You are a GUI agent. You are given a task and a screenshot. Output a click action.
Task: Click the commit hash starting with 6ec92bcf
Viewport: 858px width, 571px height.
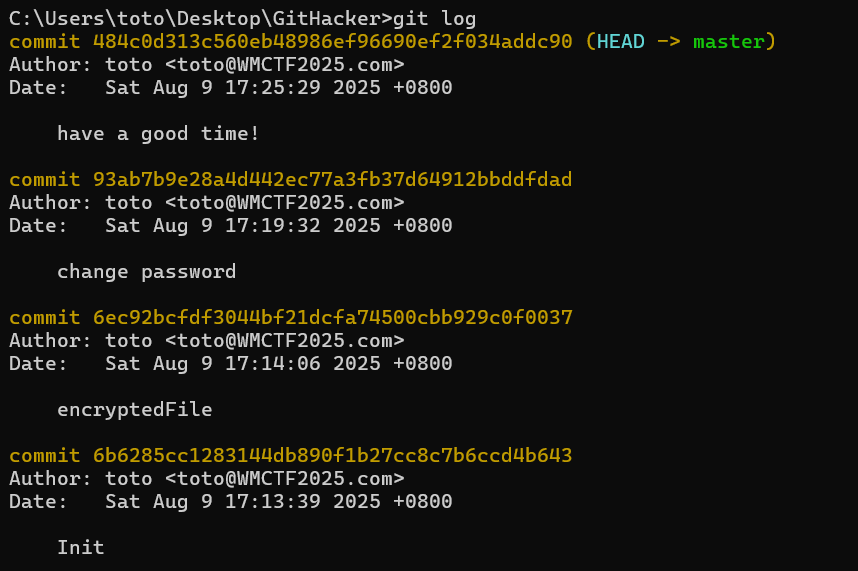[332, 318]
